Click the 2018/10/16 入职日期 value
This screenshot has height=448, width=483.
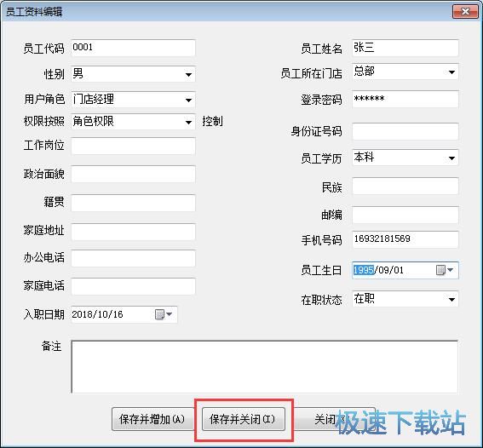[x=97, y=314]
